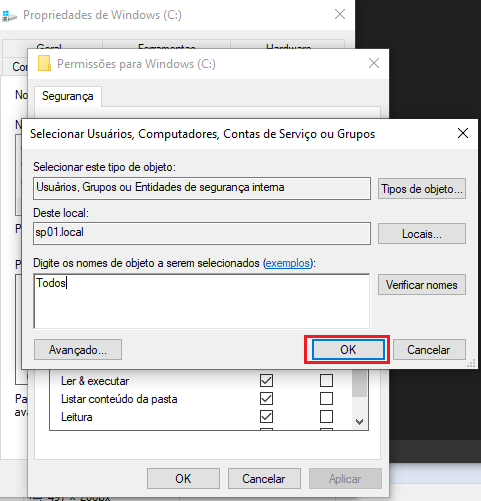The height and width of the screenshot is (501, 481).
Task: Click the object type field Usuários, Grupos
Action: (x=202, y=188)
